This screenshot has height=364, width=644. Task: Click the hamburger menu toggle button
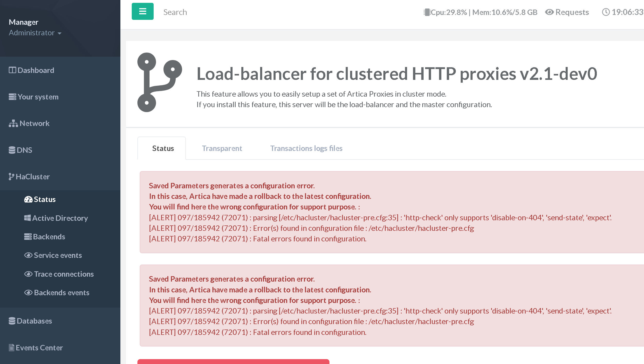143,12
